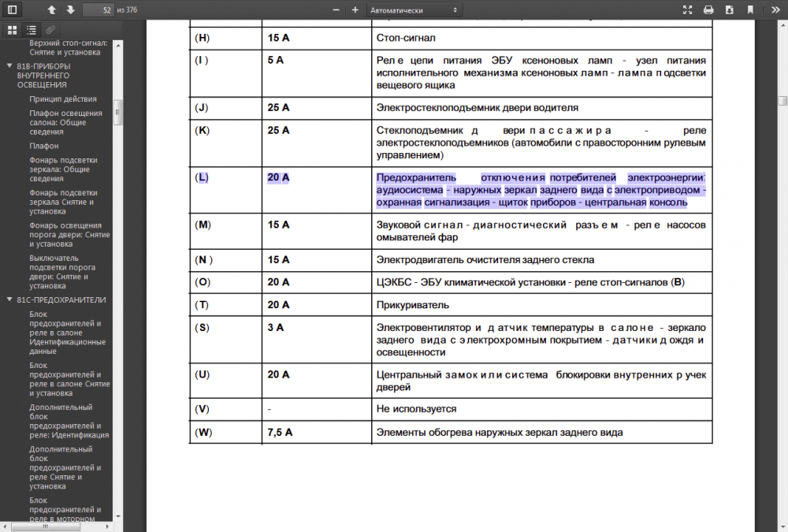The height and width of the screenshot is (532, 788).
Task: Open Верхний стоп-сигнал: Снятие и установка
Action: tap(68, 47)
